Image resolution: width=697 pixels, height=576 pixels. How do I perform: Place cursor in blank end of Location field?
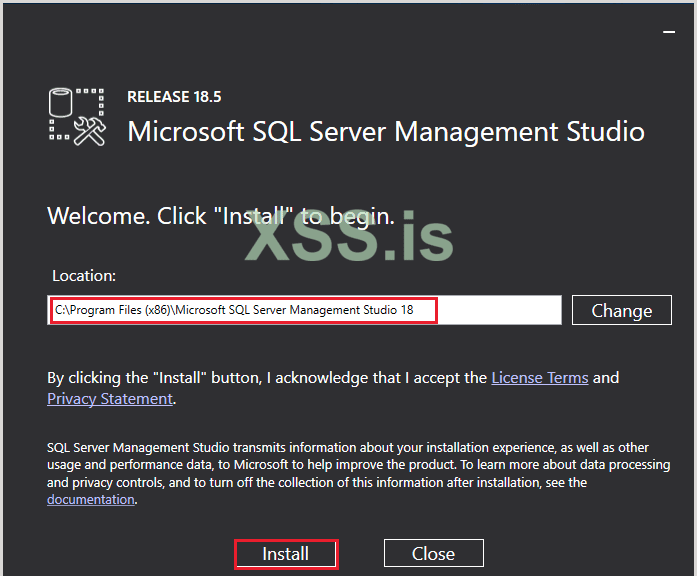tap(500, 310)
